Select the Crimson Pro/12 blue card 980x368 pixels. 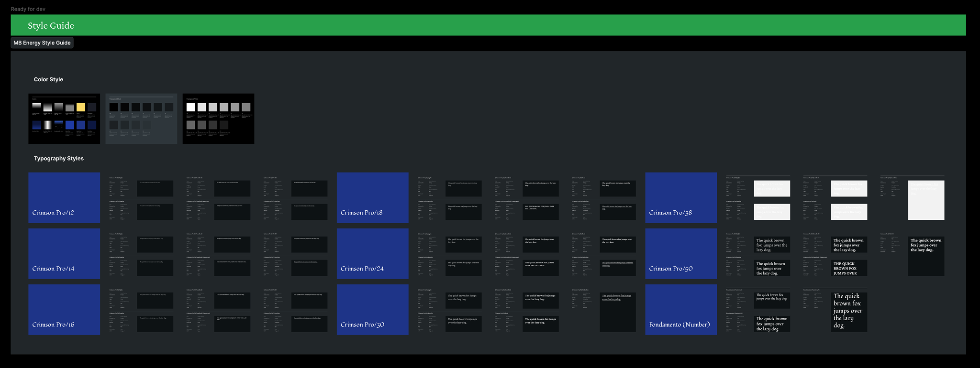pos(64,197)
